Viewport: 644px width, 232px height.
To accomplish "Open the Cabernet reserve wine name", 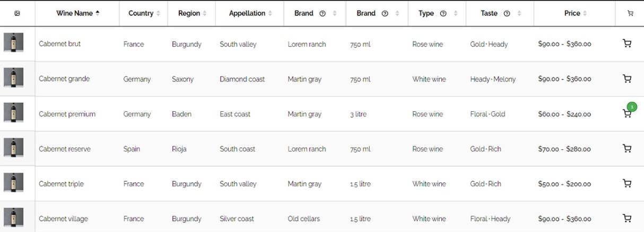I will (x=65, y=149).
